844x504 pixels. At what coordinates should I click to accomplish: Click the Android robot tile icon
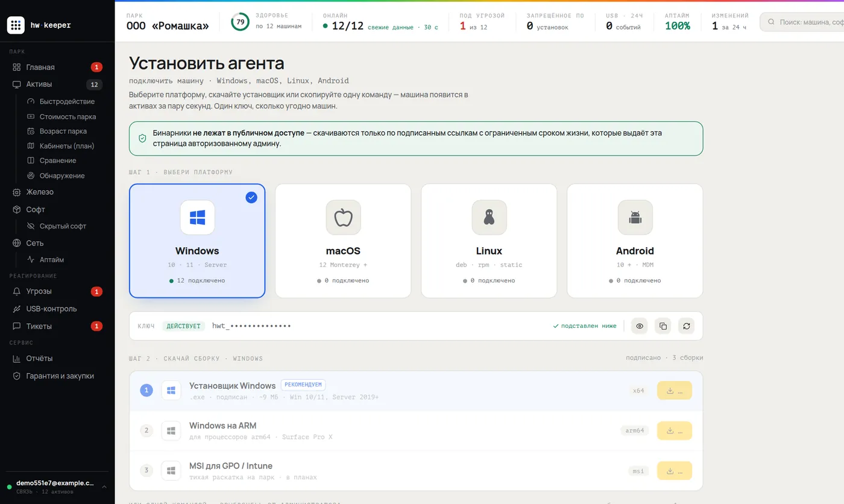[635, 217]
